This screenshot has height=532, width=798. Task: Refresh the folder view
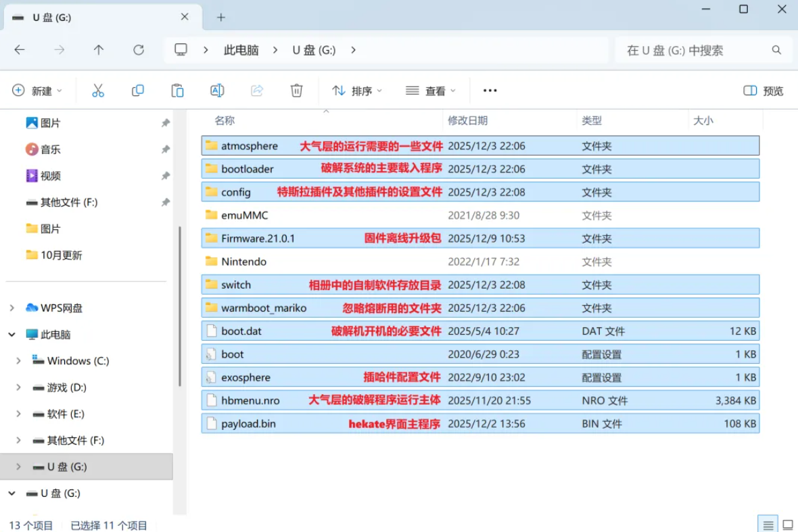(x=139, y=49)
